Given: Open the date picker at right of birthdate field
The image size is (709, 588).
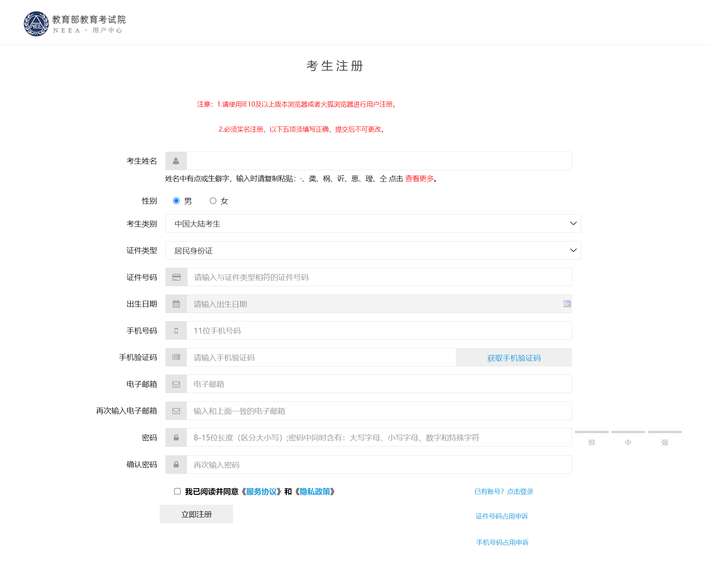Looking at the screenshot, I should [566, 304].
